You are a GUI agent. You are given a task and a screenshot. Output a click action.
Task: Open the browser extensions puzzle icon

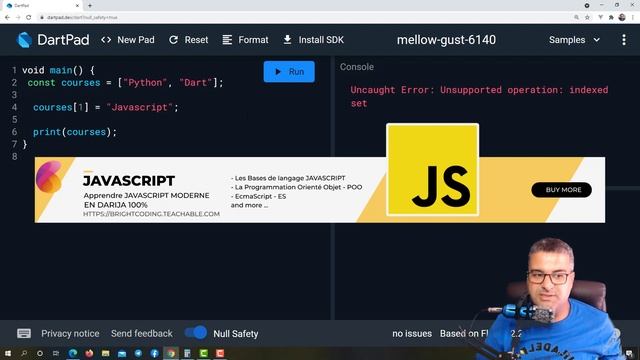tap(611, 18)
